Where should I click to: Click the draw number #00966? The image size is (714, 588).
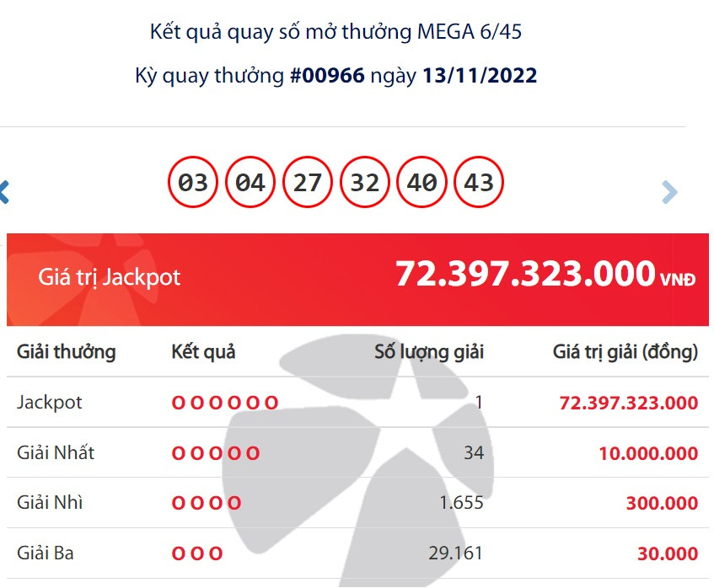click(x=327, y=76)
